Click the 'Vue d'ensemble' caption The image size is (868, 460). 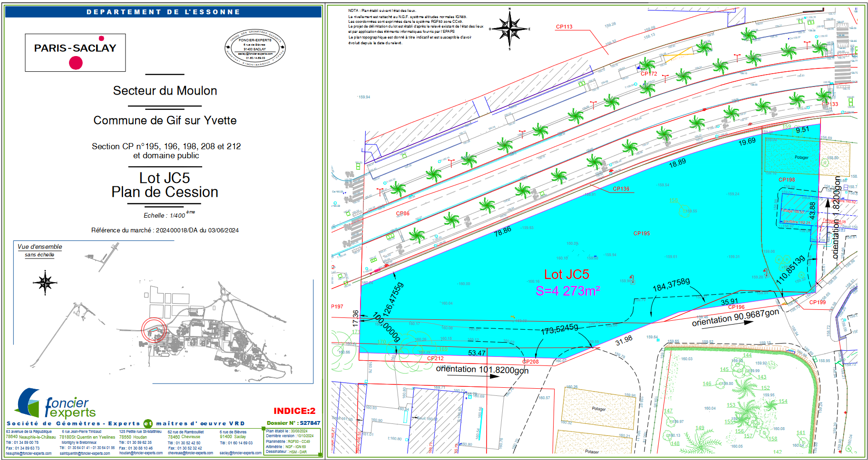point(40,247)
